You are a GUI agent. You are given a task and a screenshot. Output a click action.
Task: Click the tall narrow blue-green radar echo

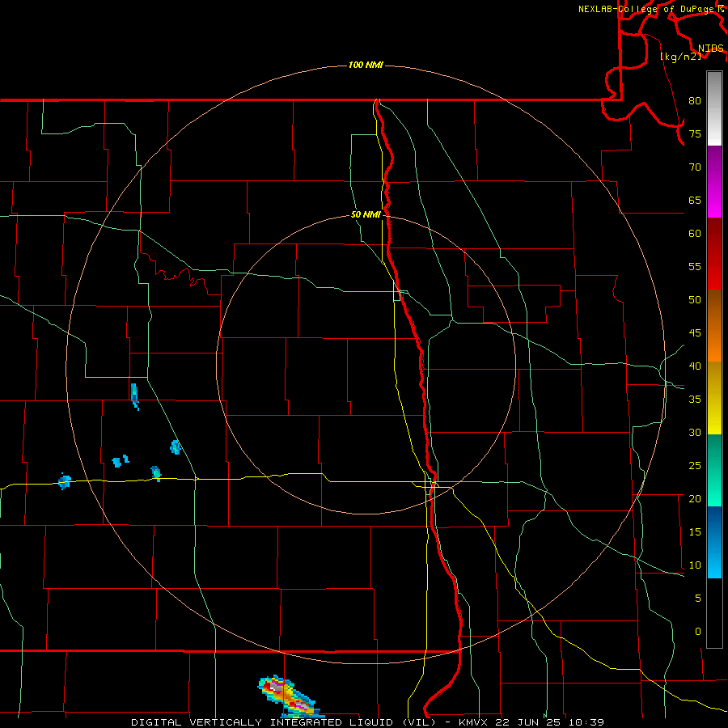pos(134,396)
